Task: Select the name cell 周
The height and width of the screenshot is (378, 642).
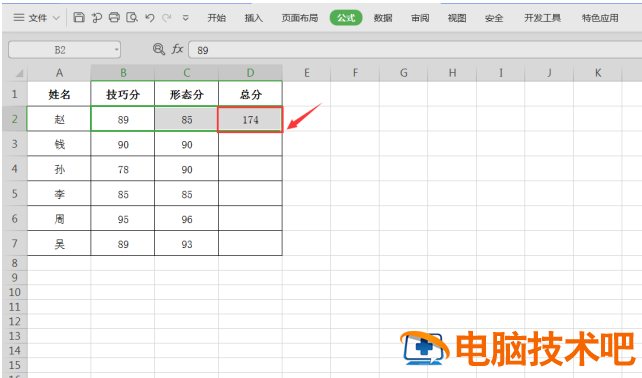Action: (59, 219)
